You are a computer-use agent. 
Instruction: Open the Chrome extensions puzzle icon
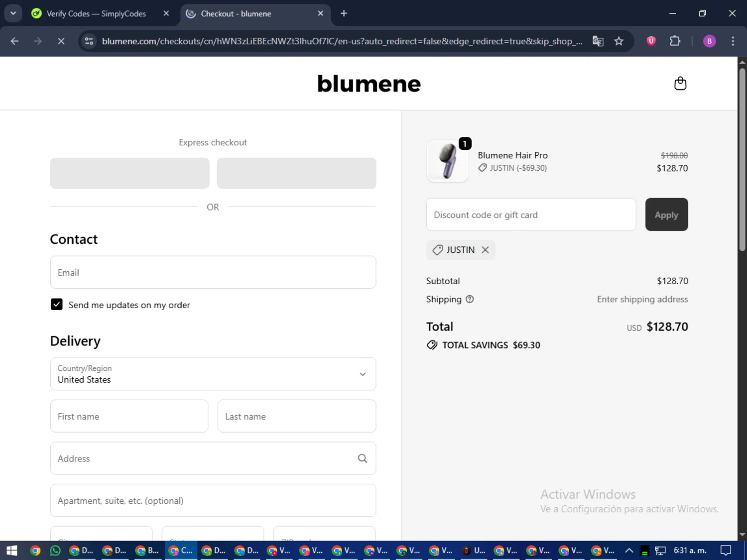tap(675, 41)
